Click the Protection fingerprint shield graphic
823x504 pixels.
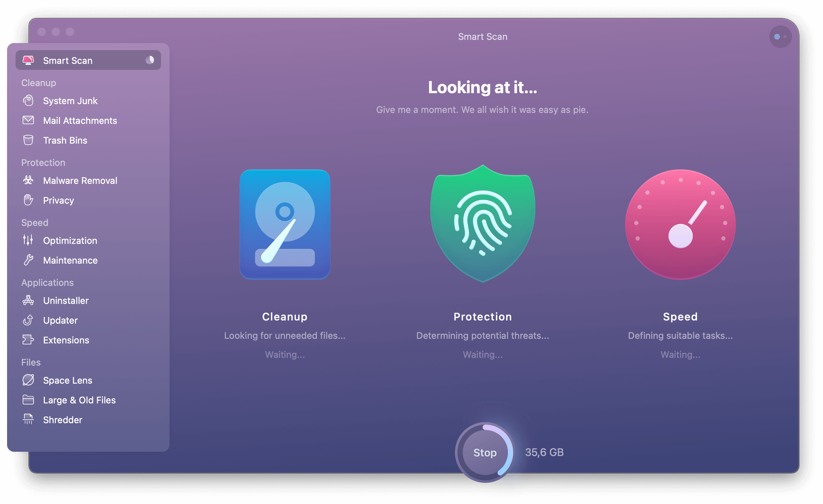[x=482, y=224]
